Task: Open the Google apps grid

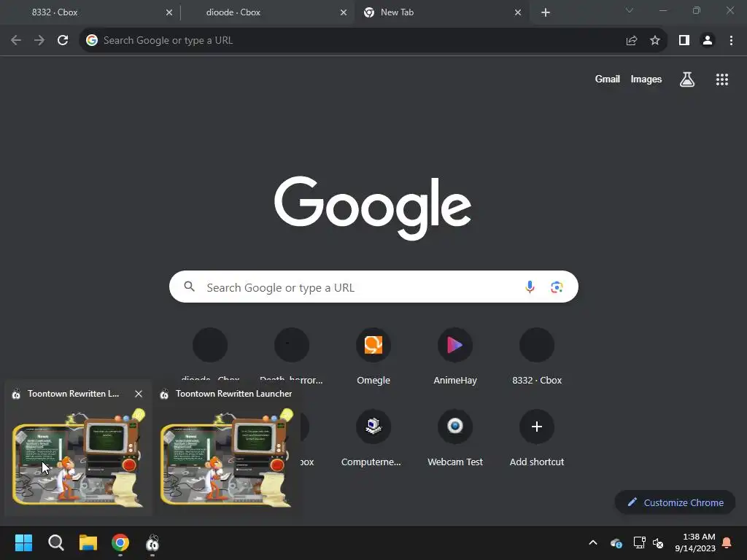Action: pos(721,79)
